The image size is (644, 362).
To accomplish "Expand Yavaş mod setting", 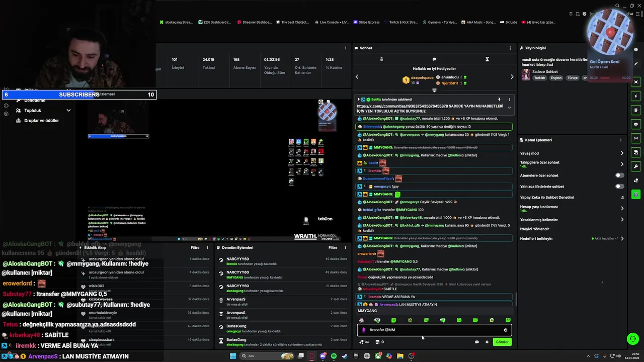I will [x=572, y=153].
